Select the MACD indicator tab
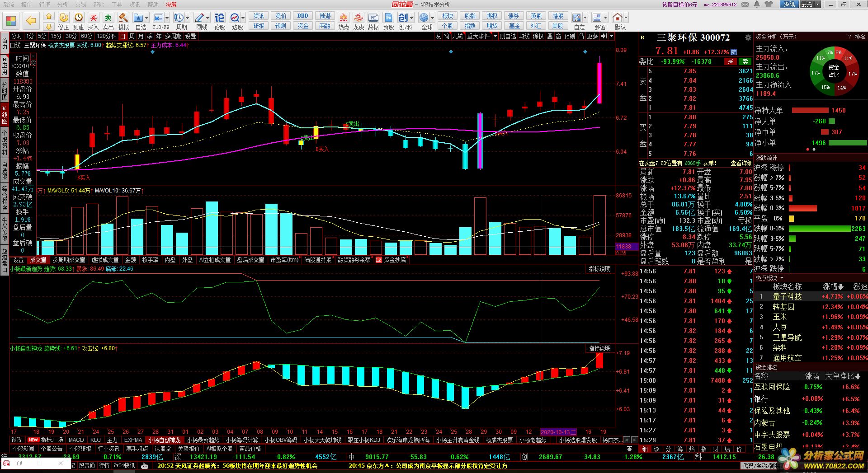The height and width of the screenshot is (473, 868). [x=76, y=440]
